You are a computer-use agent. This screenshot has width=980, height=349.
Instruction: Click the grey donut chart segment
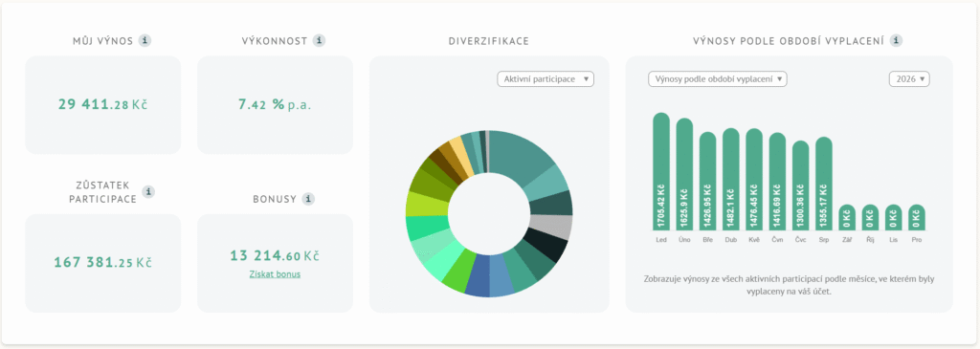click(550, 227)
